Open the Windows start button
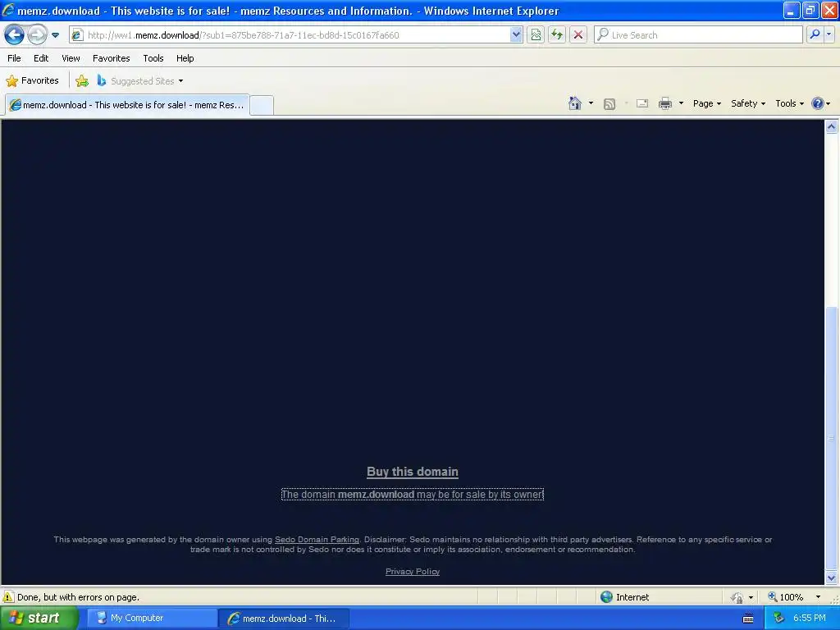The width and height of the screenshot is (840, 630). (x=39, y=619)
